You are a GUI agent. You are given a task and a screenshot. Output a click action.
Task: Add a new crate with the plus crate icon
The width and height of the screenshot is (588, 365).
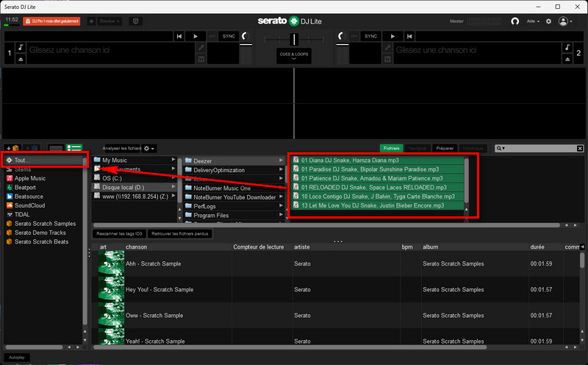pyautogui.click(x=12, y=149)
